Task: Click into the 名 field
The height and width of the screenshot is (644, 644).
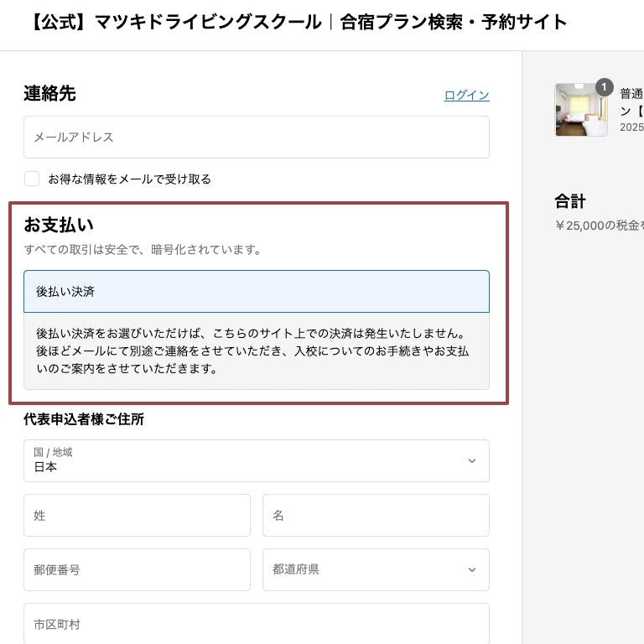Action: coord(376,515)
